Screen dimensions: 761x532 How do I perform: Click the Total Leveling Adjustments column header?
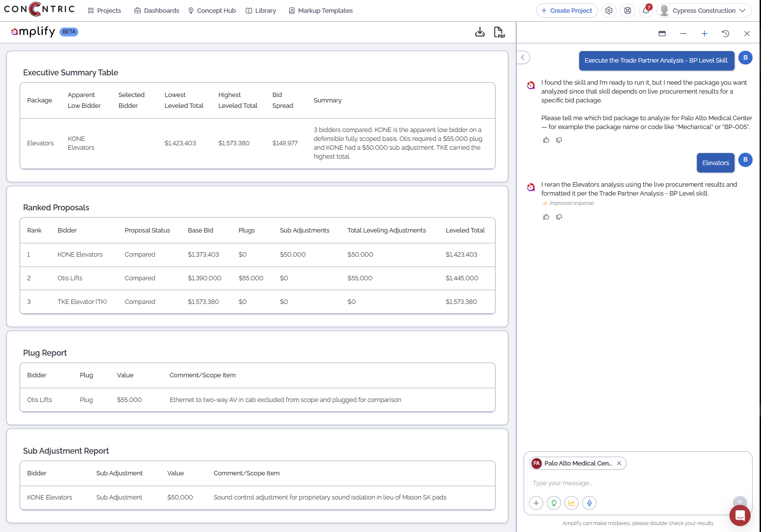(387, 231)
